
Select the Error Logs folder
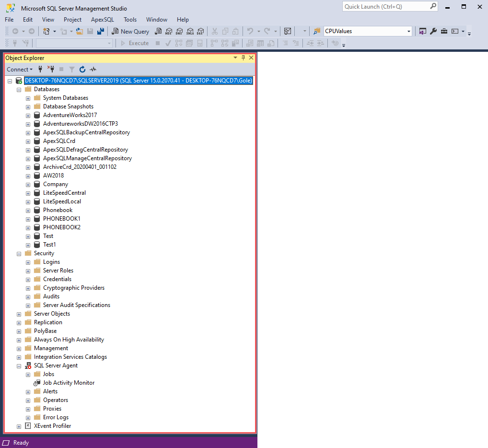click(56, 417)
